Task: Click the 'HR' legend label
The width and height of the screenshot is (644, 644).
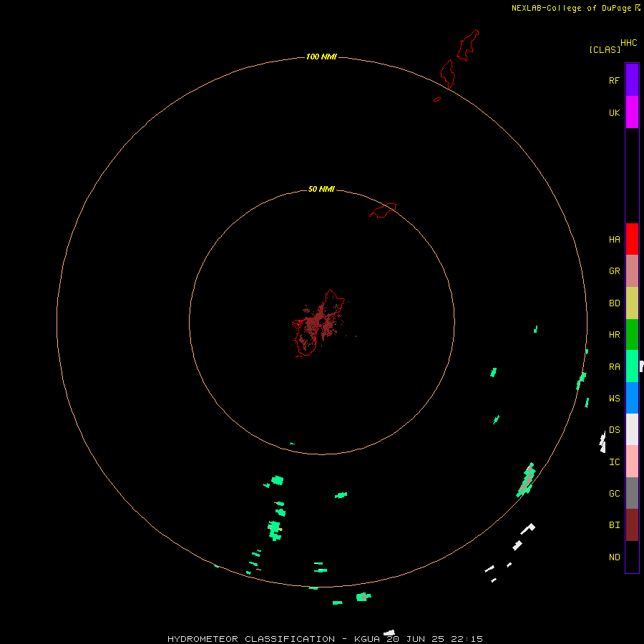Action: (615, 335)
